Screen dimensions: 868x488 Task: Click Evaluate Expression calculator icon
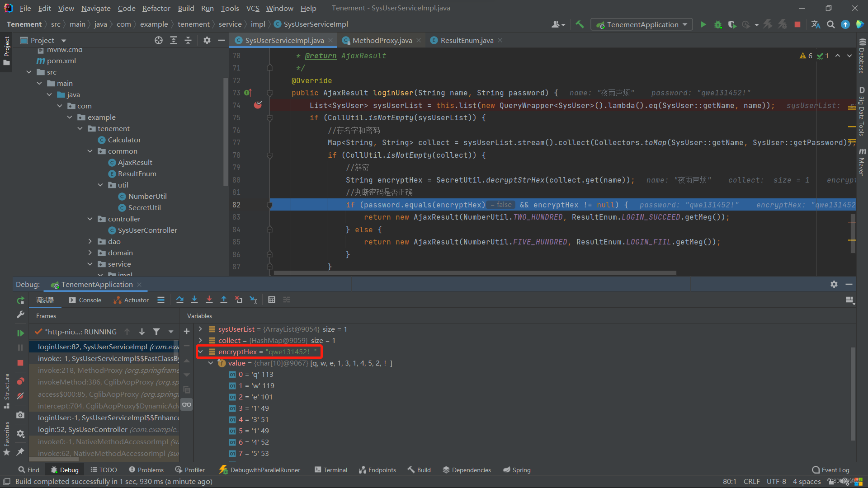[x=272, y=300]
